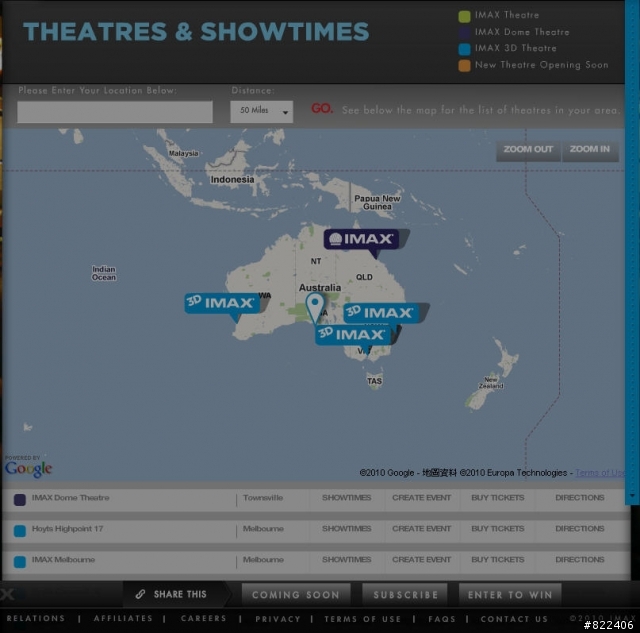Click the blue square in the IMAX Melbourne row

(20, 562)
